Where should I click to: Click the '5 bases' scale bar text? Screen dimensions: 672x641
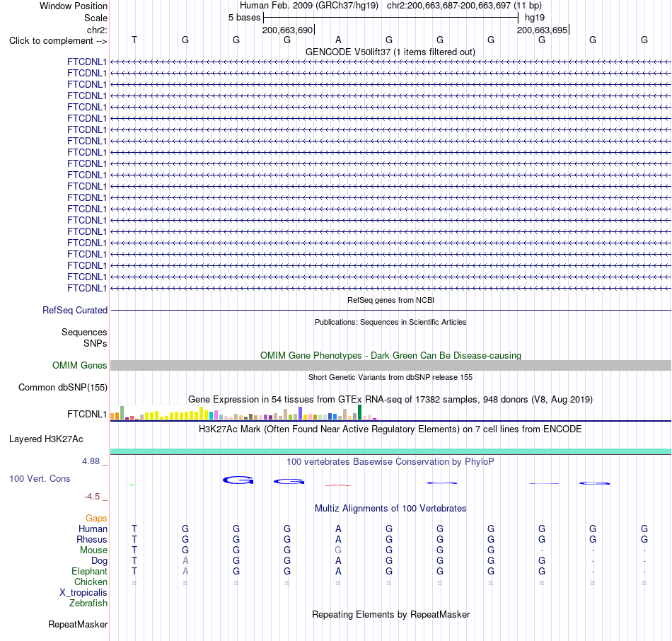click(x=244, y=18)
